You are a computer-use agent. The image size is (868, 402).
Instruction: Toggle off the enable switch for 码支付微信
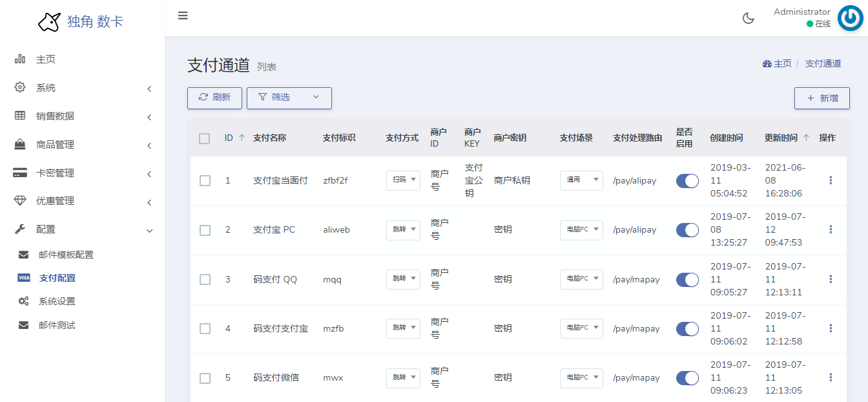click(687, 378)
